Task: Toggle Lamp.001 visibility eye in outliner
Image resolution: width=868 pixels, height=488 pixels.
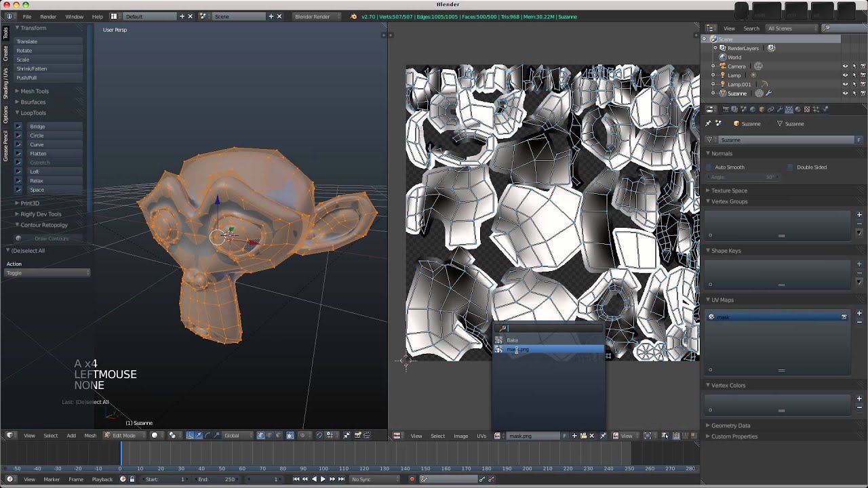Action: pos(845,84)
